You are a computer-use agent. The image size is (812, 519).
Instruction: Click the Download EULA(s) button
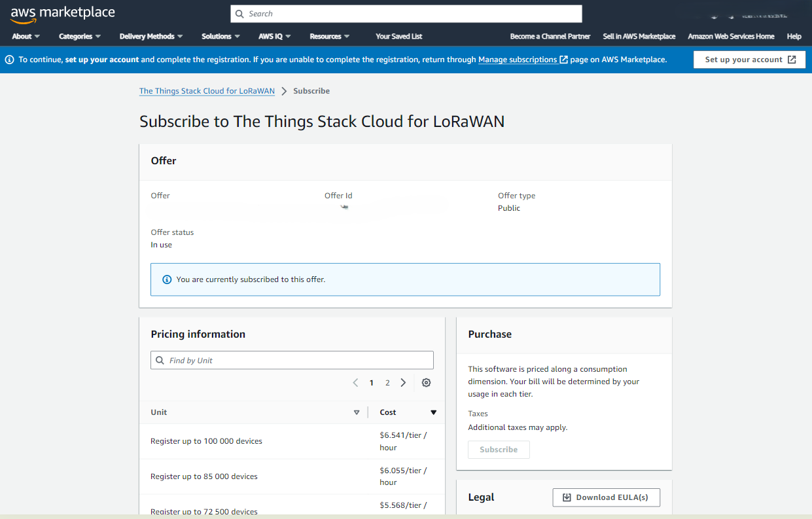pyautogui.click(x=606, y=497)
